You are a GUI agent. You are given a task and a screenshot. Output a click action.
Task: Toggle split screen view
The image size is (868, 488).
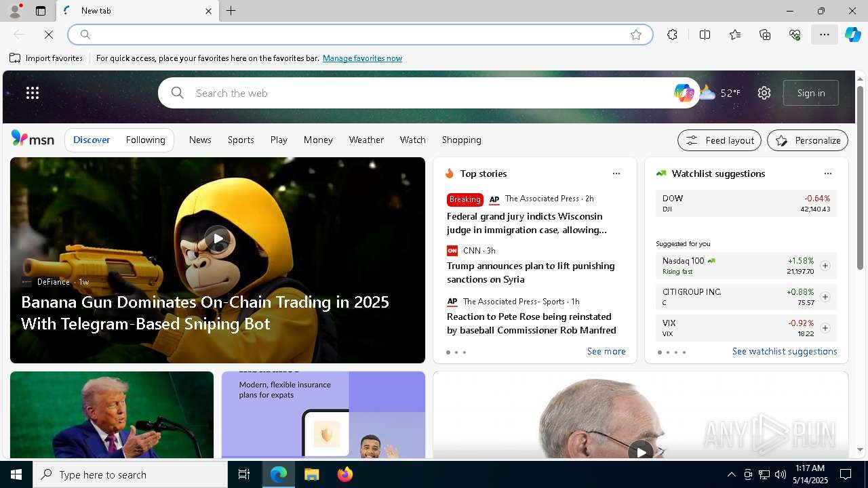coord(705,35)
